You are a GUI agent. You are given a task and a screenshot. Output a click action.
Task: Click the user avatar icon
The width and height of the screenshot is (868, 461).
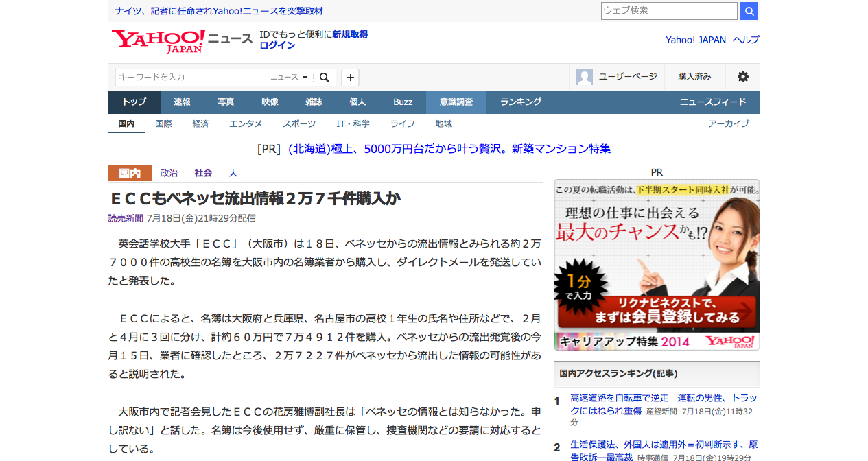pos(585,77)
